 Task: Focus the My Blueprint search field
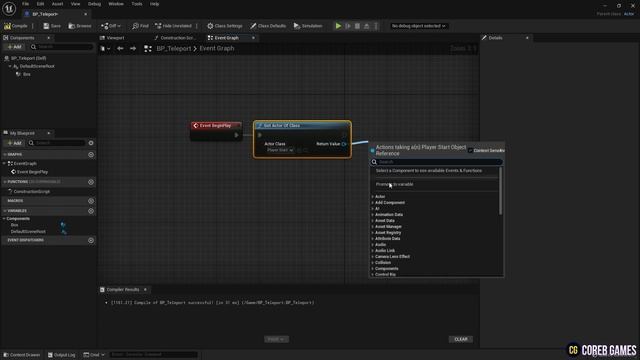click(x=57, y=143)
